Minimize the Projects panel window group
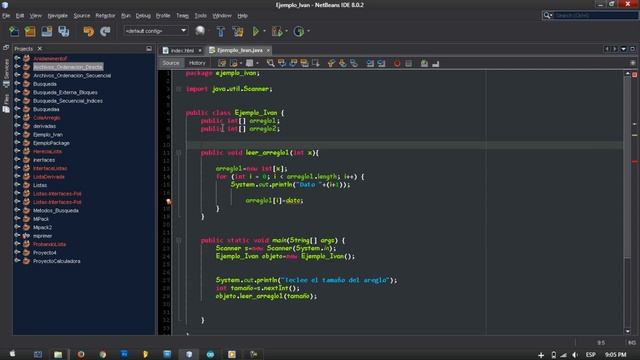 tap(149, 49)
